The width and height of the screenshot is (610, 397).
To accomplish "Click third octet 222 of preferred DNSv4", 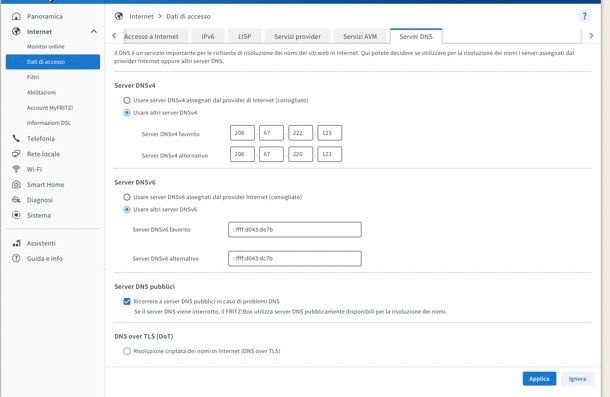I will [300, 133].
